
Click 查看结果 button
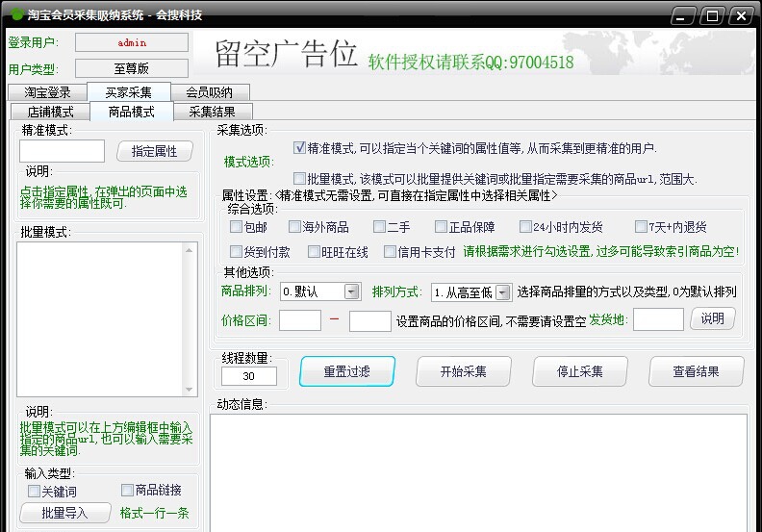pos(696,371)
